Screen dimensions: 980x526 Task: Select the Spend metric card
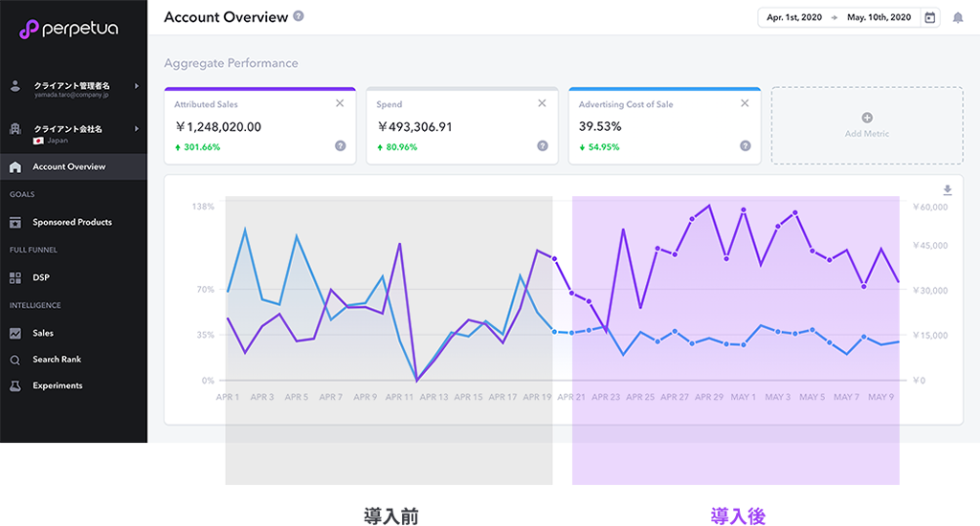point(462,125)
